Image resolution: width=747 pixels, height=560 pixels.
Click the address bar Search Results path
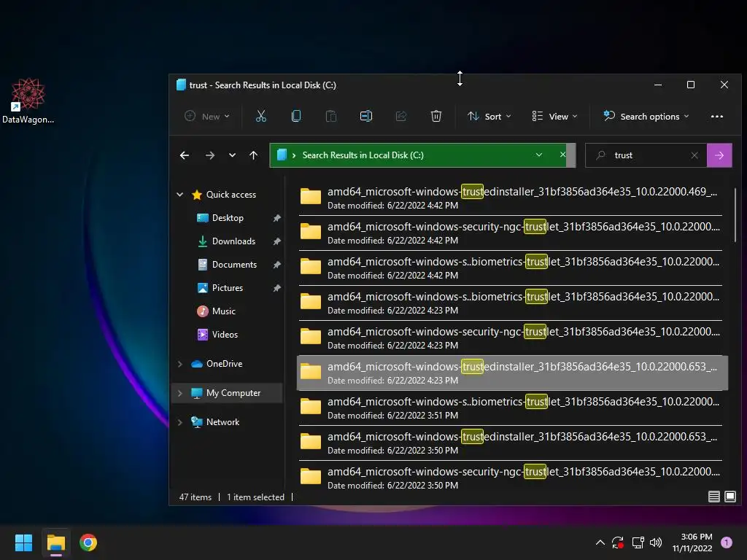[x=363, y=155]
